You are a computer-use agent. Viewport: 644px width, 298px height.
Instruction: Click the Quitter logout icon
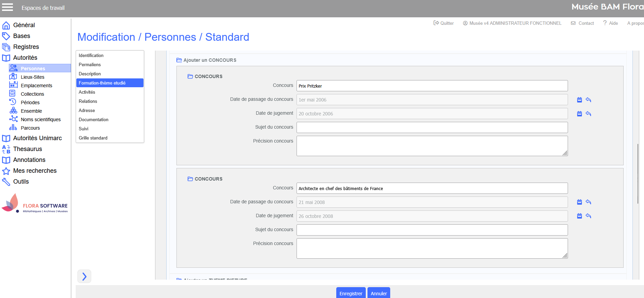point(436,23)
